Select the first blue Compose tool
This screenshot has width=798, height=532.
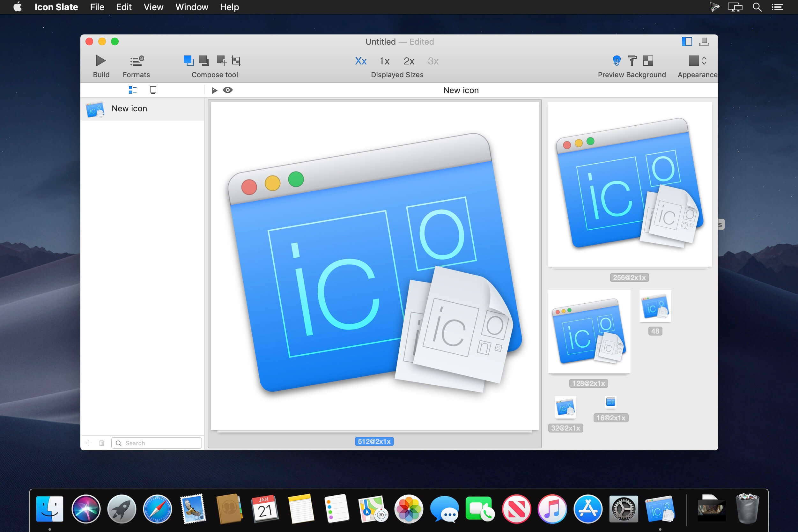(x=188, y=61)
